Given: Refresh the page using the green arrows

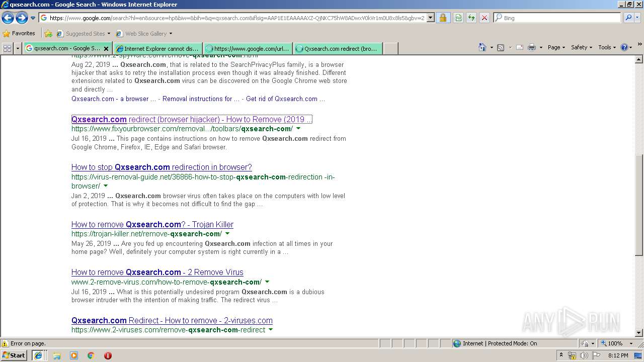Looking at the screenshot, I should pos(471,18).
